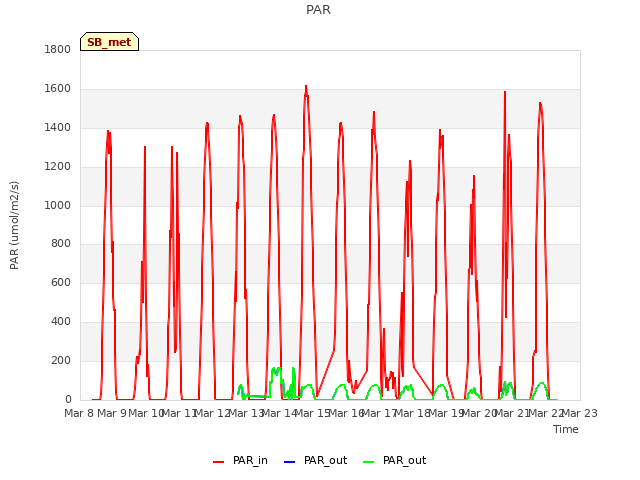Click the 1800 y-axis tick label
640x480 pixels.
pos(58,50)
